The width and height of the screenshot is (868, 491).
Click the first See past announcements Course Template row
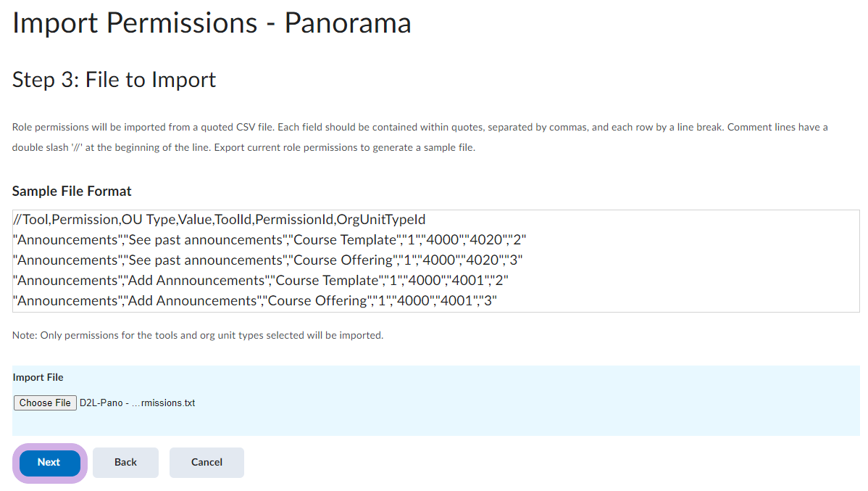click(x=275, y=239)
